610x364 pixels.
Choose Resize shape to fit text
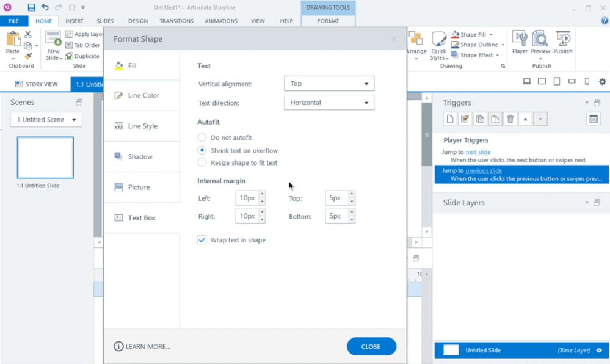202,162
